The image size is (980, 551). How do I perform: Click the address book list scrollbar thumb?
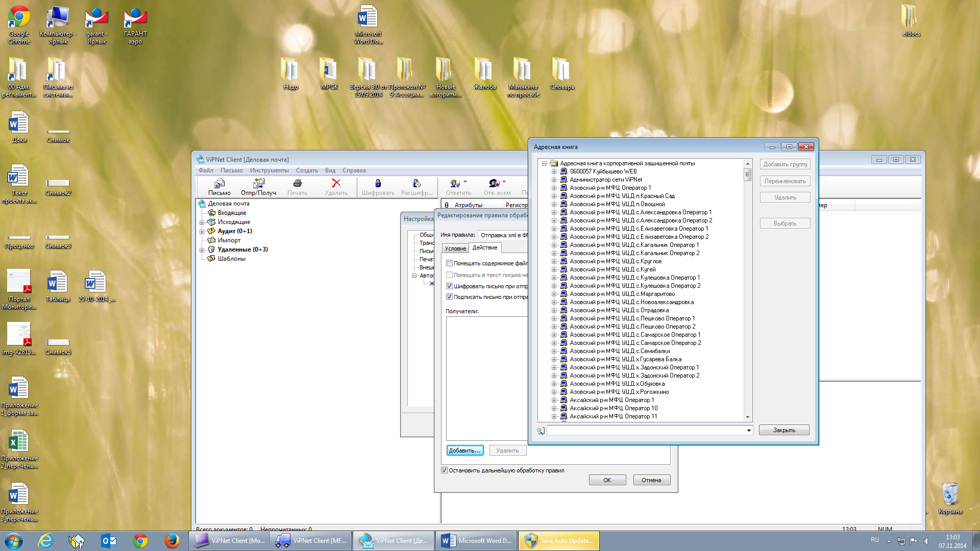tap(747, 174)
